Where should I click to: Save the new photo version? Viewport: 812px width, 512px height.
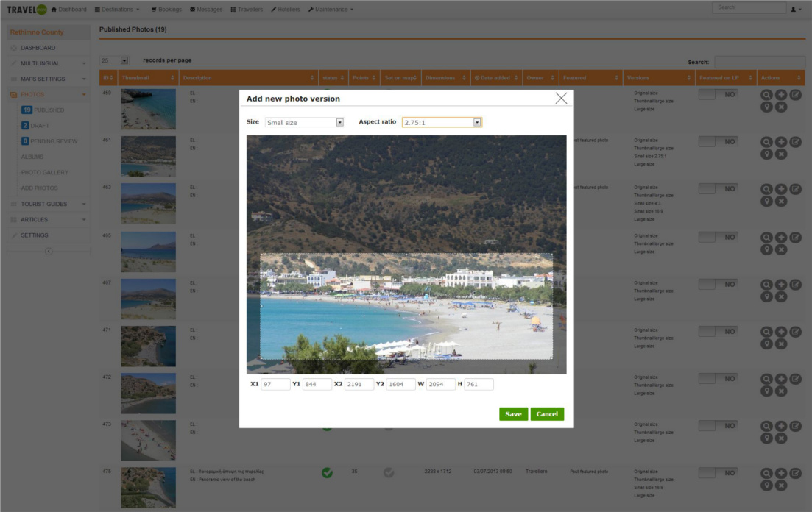(x=513, y=414)
